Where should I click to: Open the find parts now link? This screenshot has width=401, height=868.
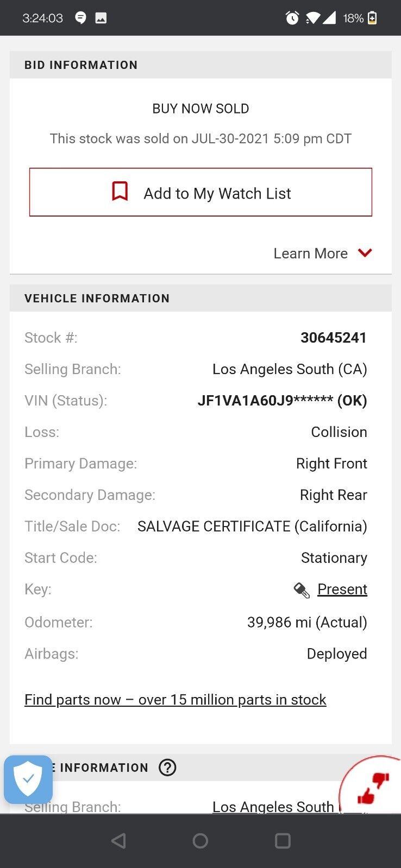pos(175,699)
